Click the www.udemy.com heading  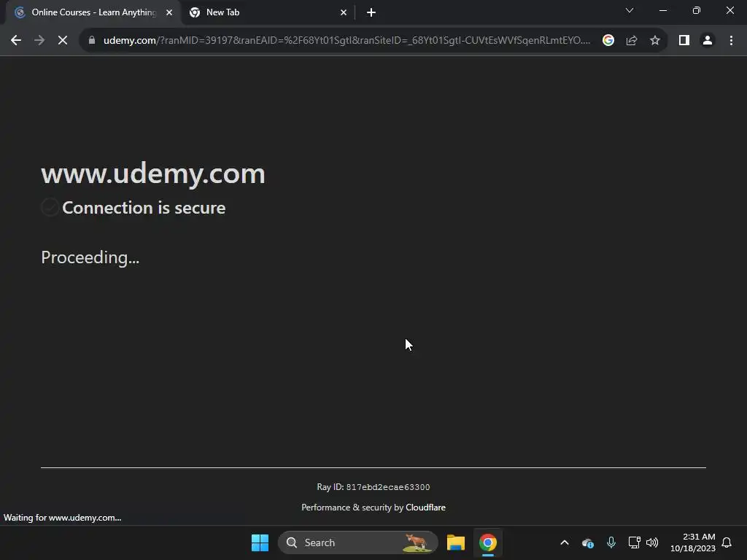tap(153, 174)
